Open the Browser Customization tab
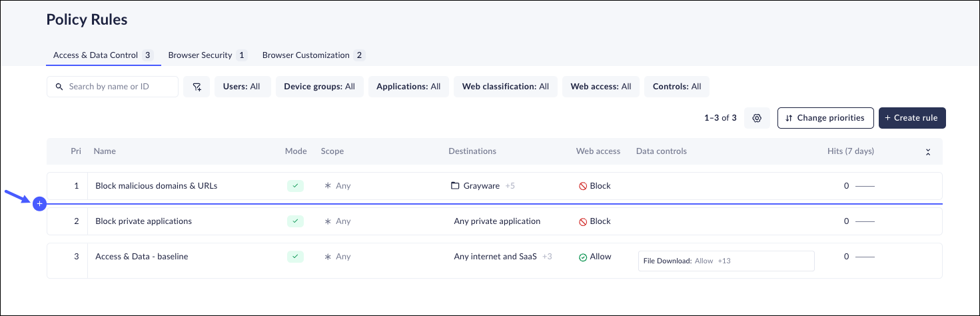 [x=312, y=55]
